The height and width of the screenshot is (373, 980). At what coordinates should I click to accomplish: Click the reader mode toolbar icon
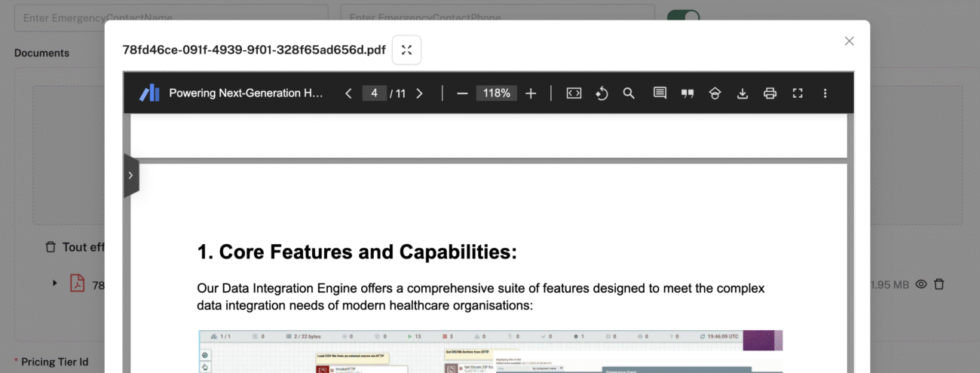(x=715, y=93)
